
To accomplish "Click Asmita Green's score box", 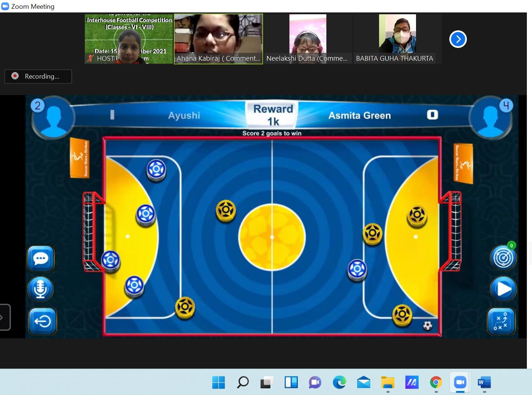I will pyautogui.click(x=432, y=115).
